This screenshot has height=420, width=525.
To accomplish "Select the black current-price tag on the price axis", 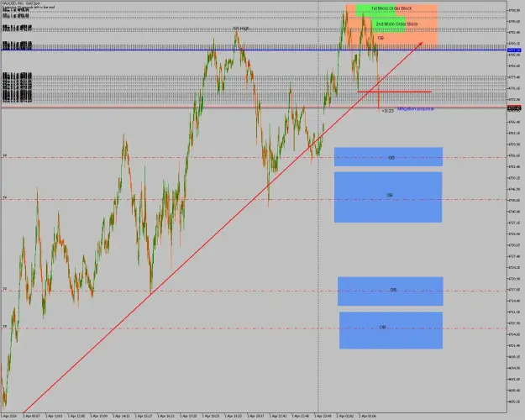I will (514, 108).
